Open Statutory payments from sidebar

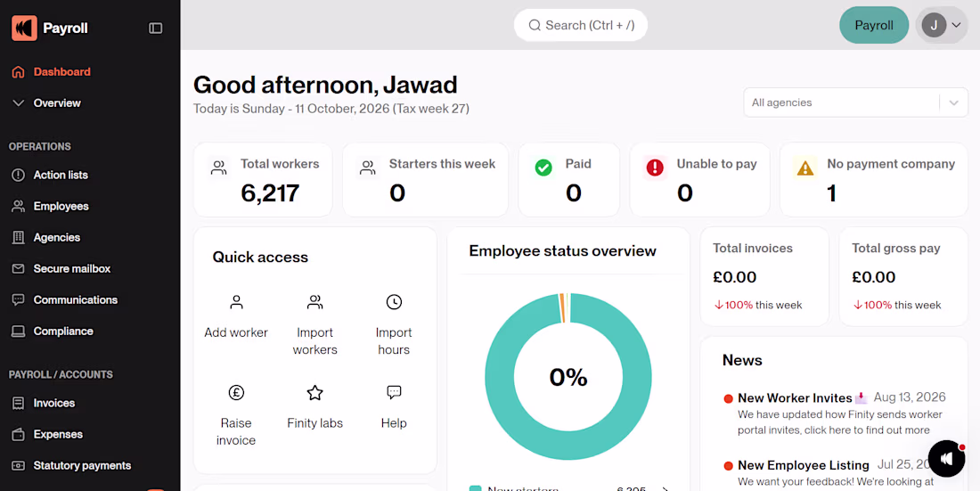(83, 466)
